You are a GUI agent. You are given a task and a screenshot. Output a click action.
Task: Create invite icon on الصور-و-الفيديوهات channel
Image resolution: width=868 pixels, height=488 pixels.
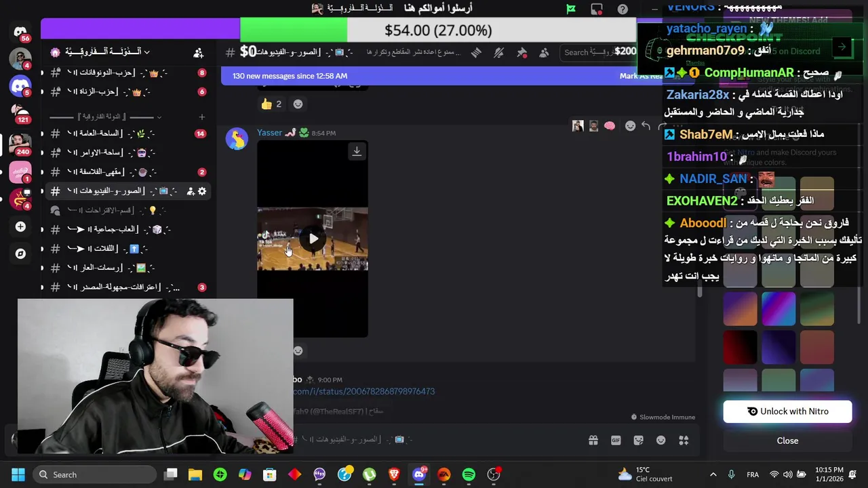click(191, 191)
